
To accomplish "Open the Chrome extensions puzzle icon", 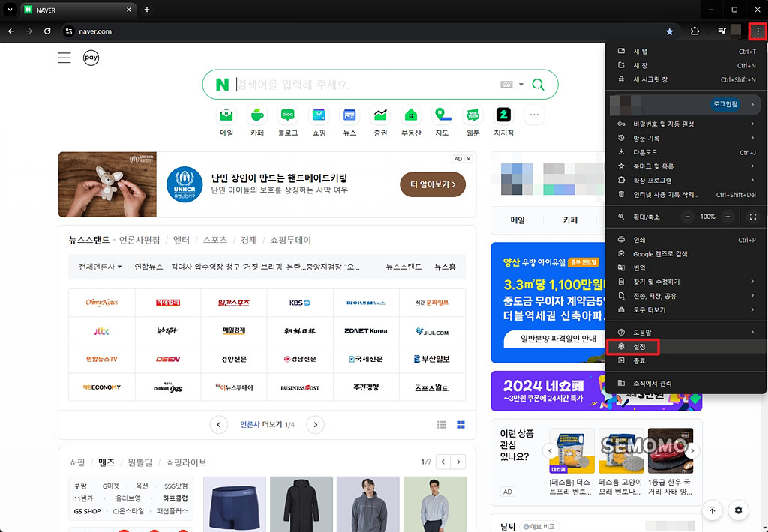I will [x=694, y=31].
